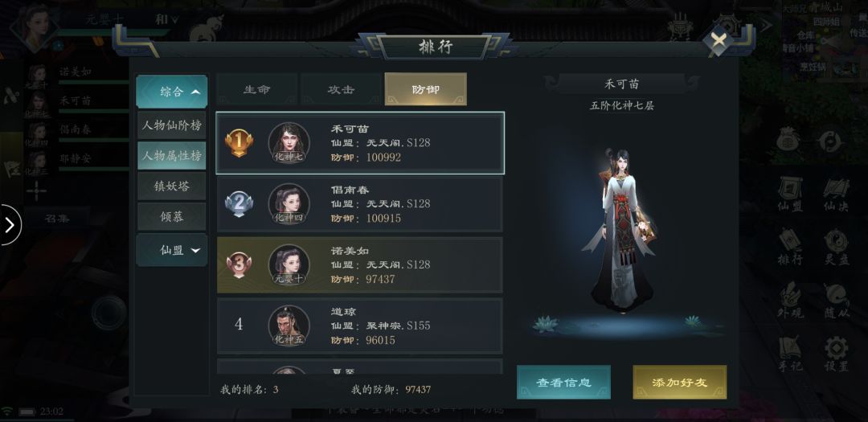Expand the side panel arrow on left edge
The height and width of the screenshot is (422, 868).
[10, 224]
